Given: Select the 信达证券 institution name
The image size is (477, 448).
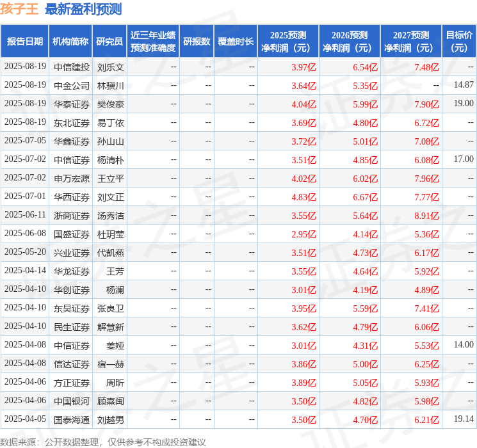Looking at the screenshot, I should pyautogui.click(x=72, y=364).
